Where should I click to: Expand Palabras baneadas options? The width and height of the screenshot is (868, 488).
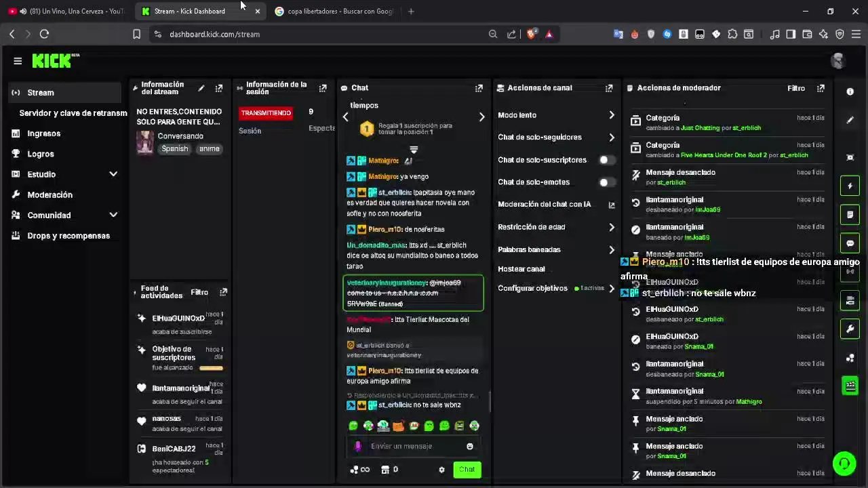(611, 249)
